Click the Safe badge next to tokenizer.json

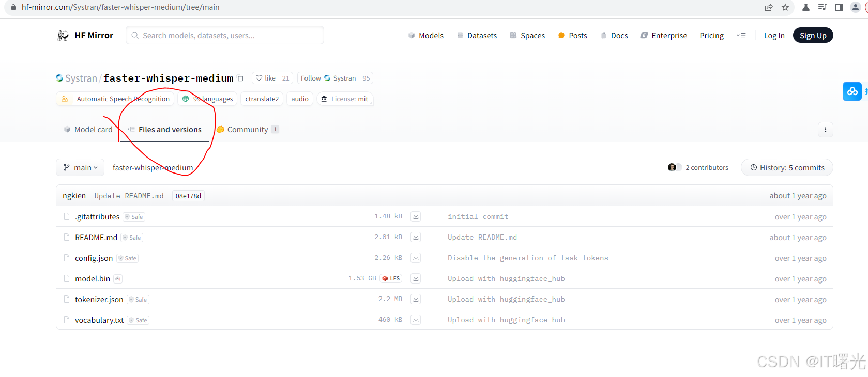click(138, 300)
